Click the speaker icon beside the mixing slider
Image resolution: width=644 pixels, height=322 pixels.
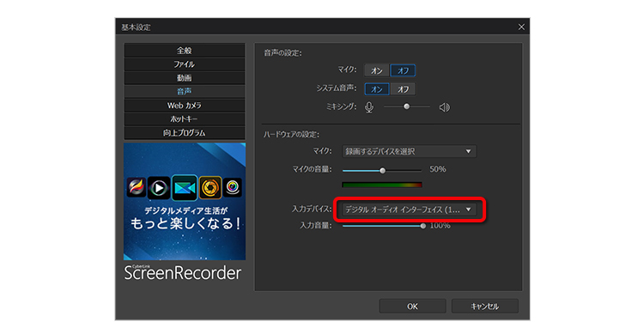point(445,107)
